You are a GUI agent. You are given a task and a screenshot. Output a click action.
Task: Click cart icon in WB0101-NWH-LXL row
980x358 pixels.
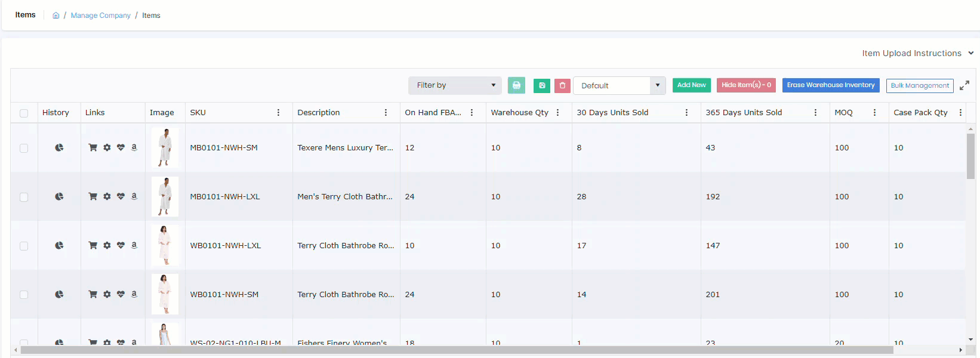pyautogui.click(x=93, y=245)
